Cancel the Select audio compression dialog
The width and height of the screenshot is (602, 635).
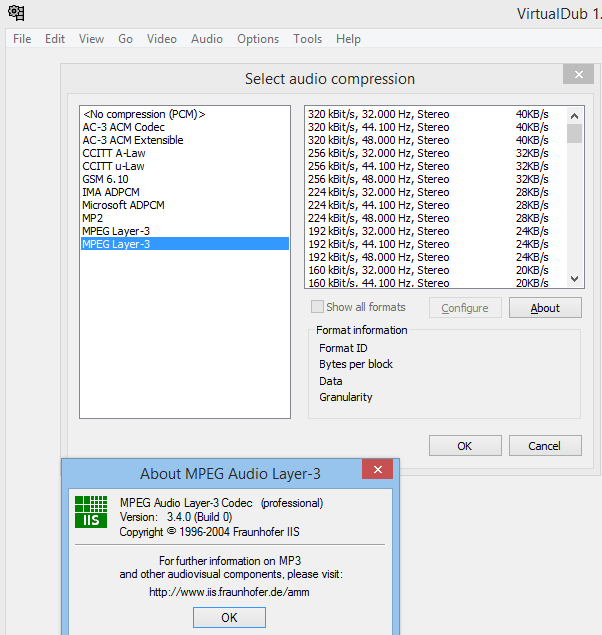click(545, 445)
